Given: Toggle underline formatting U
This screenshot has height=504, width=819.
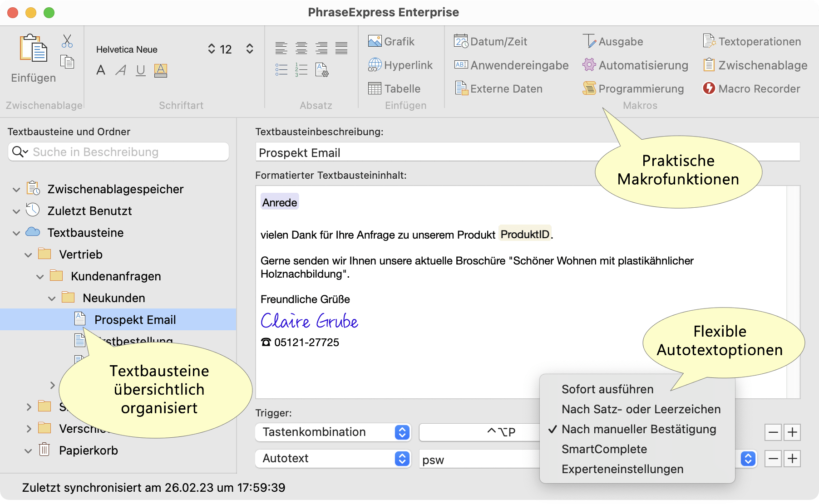Looking at the screenshot, I should 141,70.
